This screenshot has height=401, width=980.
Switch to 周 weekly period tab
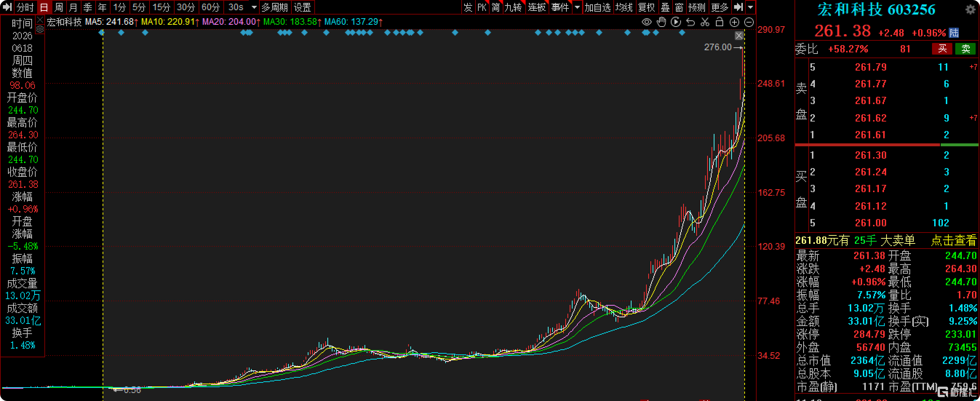pyautogui.click(x=59, y=7)
